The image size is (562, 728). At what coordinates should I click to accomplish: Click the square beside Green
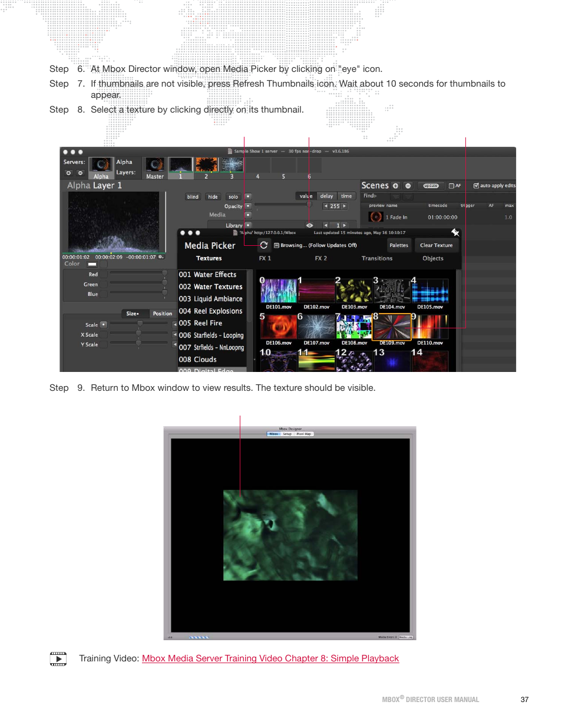coord(104,284)
